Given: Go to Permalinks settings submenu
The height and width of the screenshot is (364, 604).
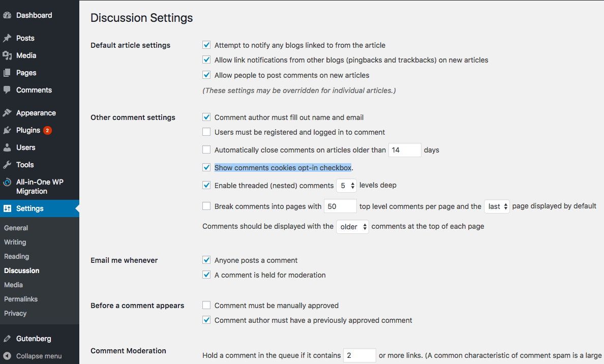Looking at the screenshot, I should pyautogui.click(x=21, y=299).
